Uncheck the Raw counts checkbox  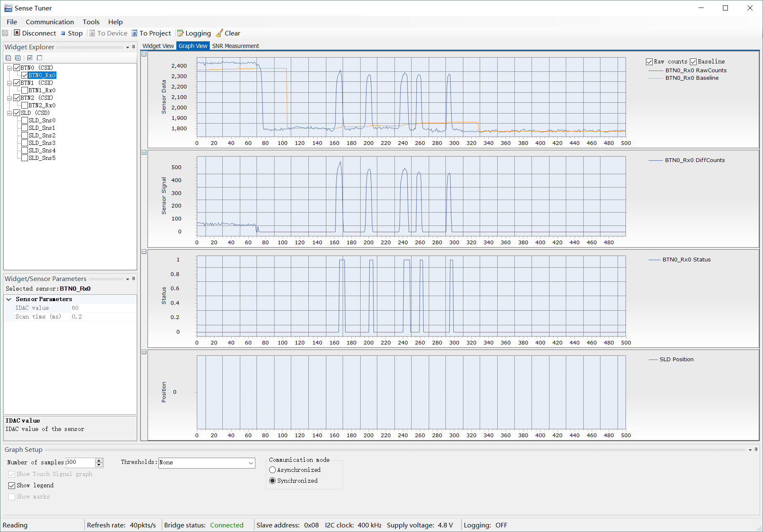(x=649, y=62)
